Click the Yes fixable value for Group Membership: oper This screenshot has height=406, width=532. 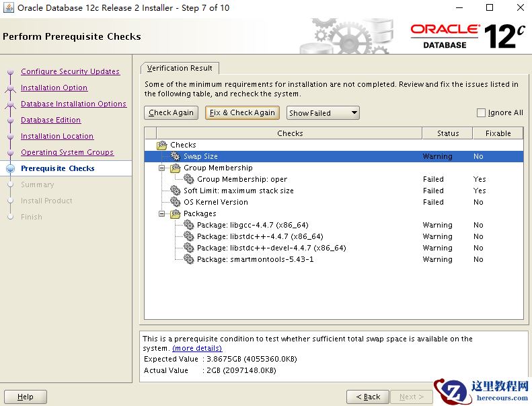pos(480,179)
